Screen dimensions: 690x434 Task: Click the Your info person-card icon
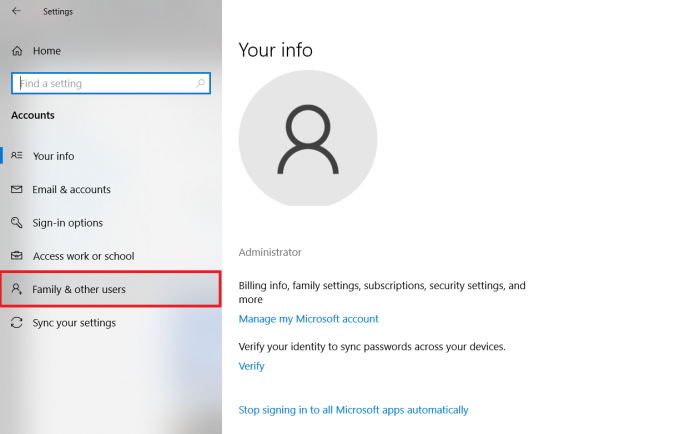click(x=17, y=155)
